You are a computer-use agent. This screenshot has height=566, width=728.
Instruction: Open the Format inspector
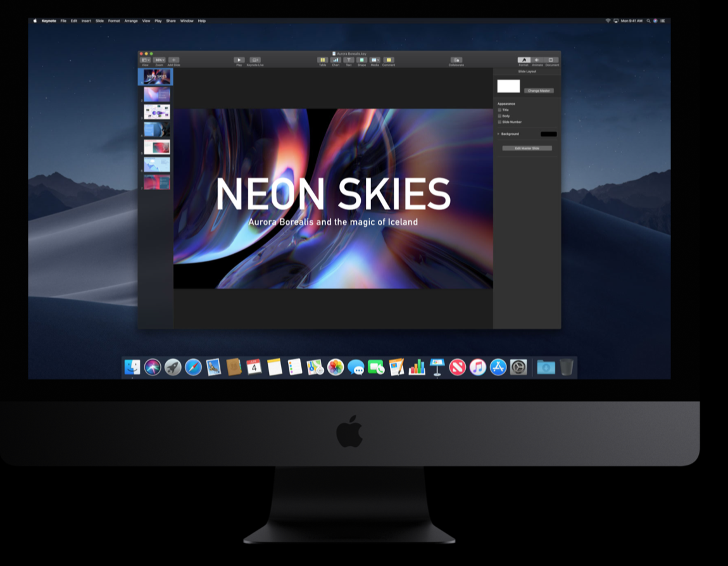[x=524, y=60]
